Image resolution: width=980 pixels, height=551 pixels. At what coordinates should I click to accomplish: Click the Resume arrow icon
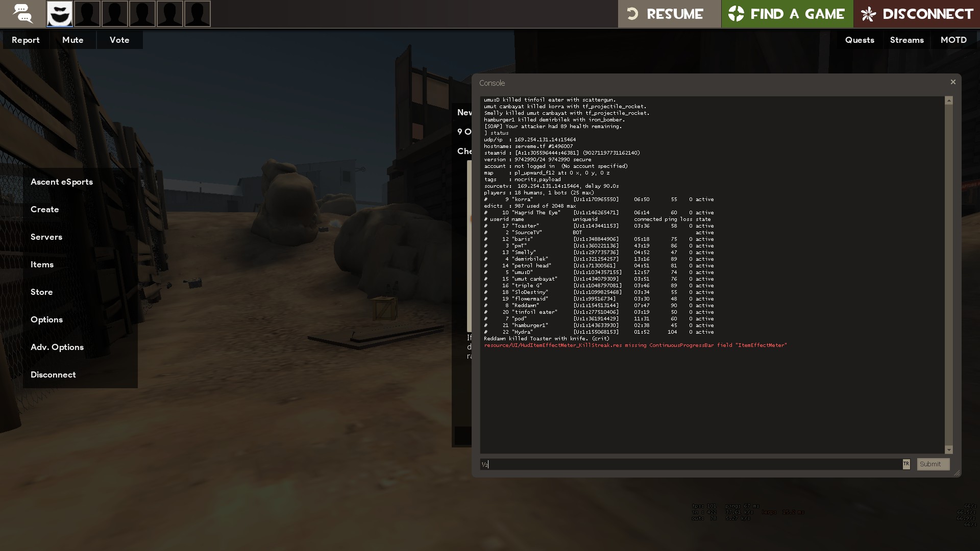pos(632,14)
